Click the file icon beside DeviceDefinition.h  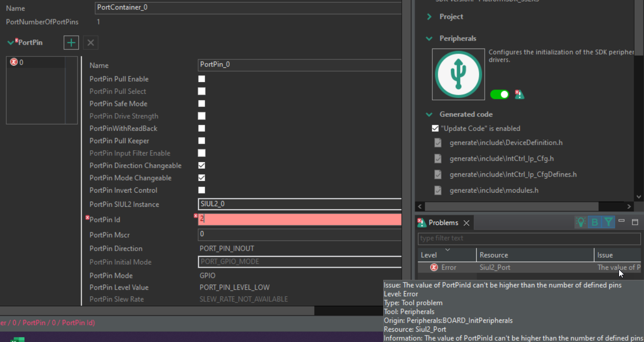click(438, 143)
